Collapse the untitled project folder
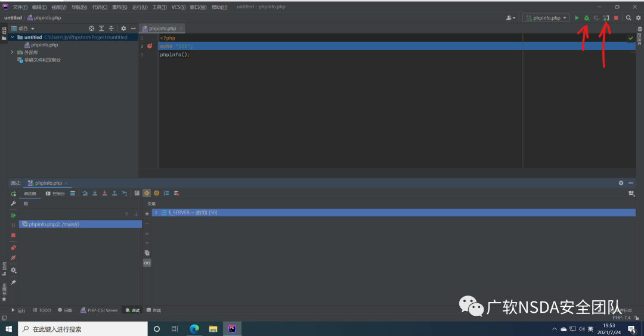Viewport: 644px width, 336px height. coord(13,38)
